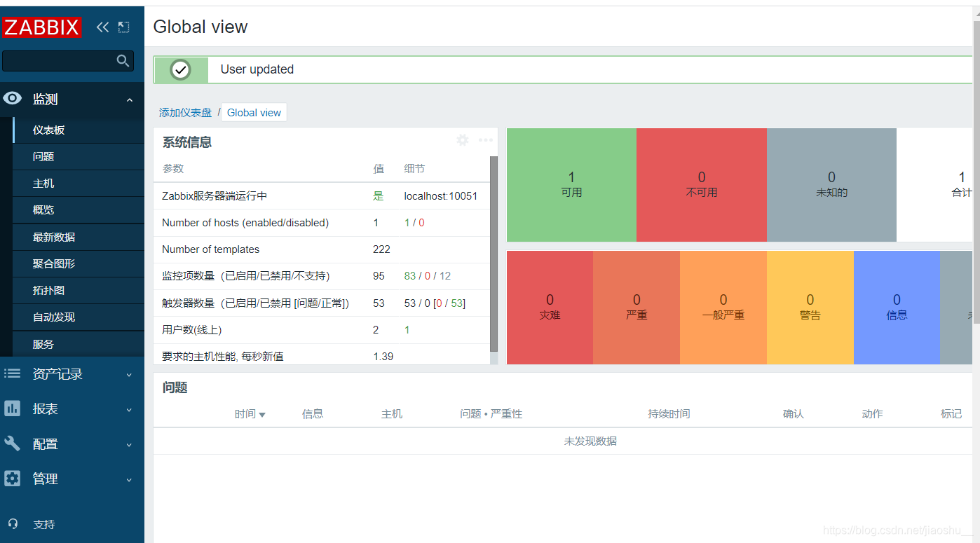Select the Global view breadcrumb tab
This screenshot has height=543, width=980.
(x=254, y=113)
